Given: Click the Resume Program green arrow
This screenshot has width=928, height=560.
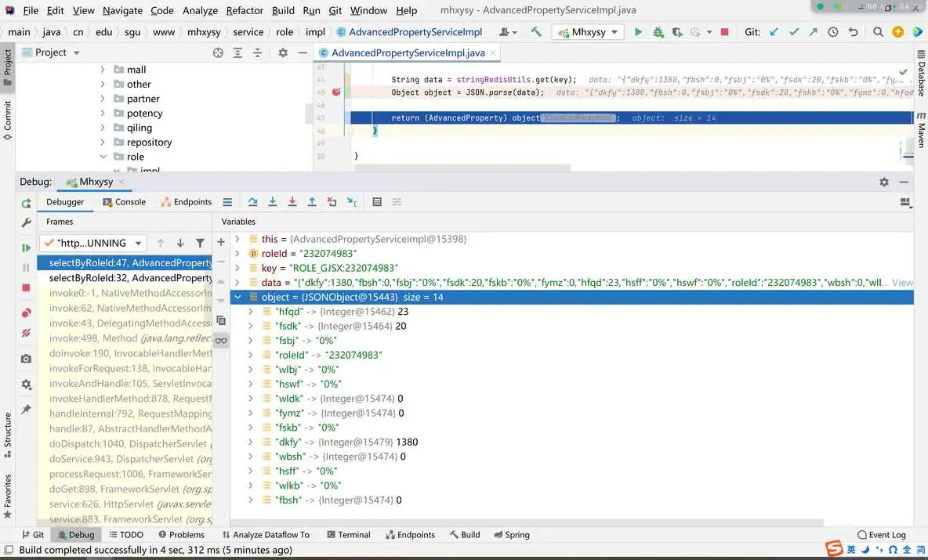Looking at the screenshot, I should coord(26,247).
